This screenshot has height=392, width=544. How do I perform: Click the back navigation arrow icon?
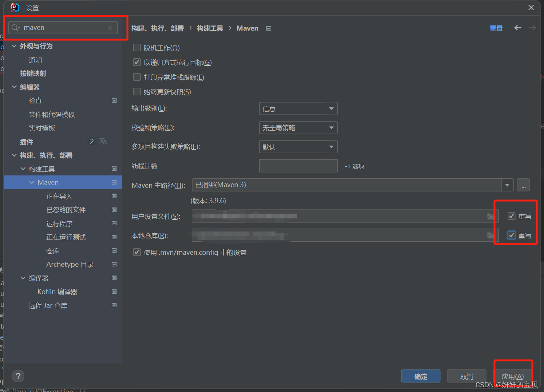pyautogui.click(x=517, y=28)
